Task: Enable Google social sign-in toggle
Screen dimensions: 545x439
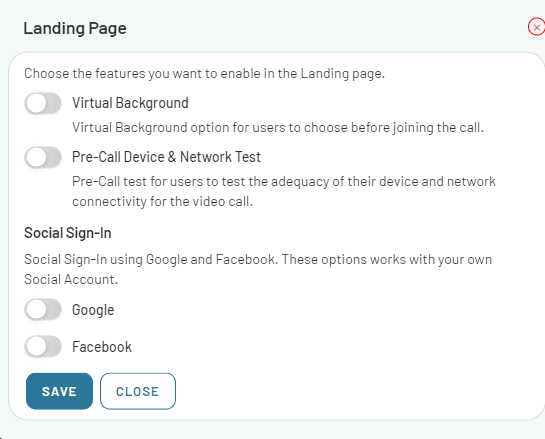Action: tap(43, 309)
